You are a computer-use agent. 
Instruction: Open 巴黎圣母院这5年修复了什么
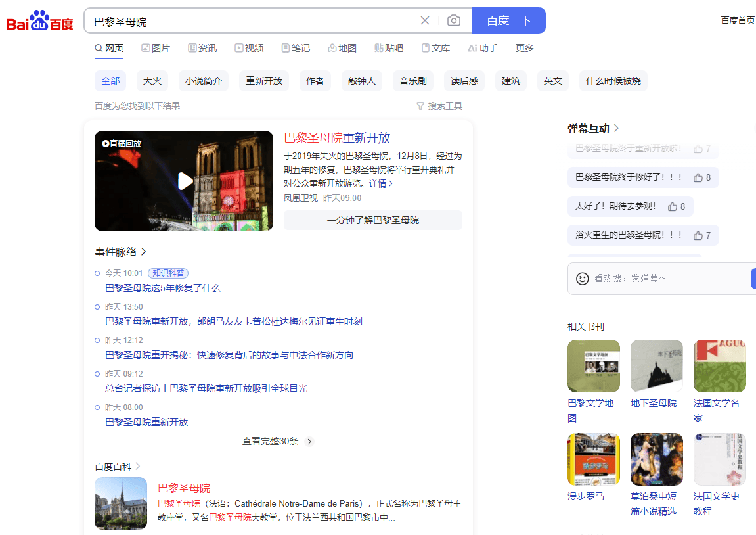[x=162, y=288]
